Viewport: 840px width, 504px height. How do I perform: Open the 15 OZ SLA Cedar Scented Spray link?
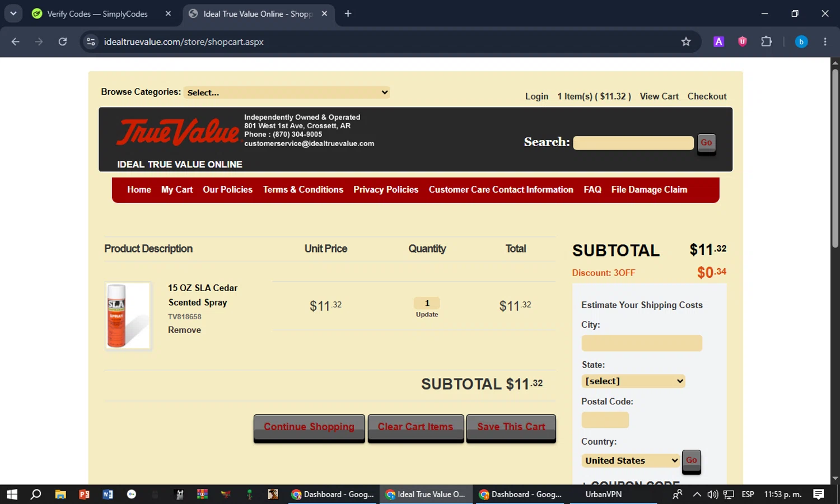tap(203, 295)
